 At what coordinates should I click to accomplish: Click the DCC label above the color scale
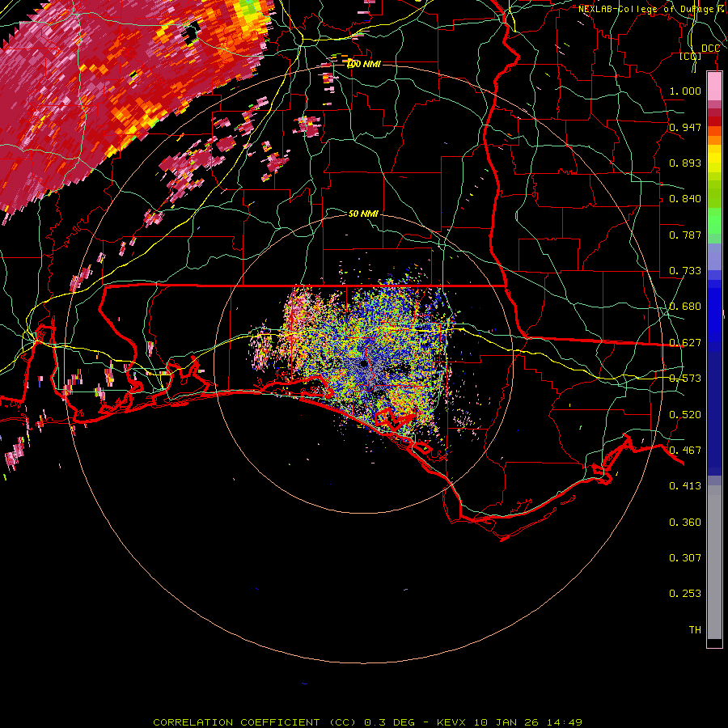click(710, 49)
